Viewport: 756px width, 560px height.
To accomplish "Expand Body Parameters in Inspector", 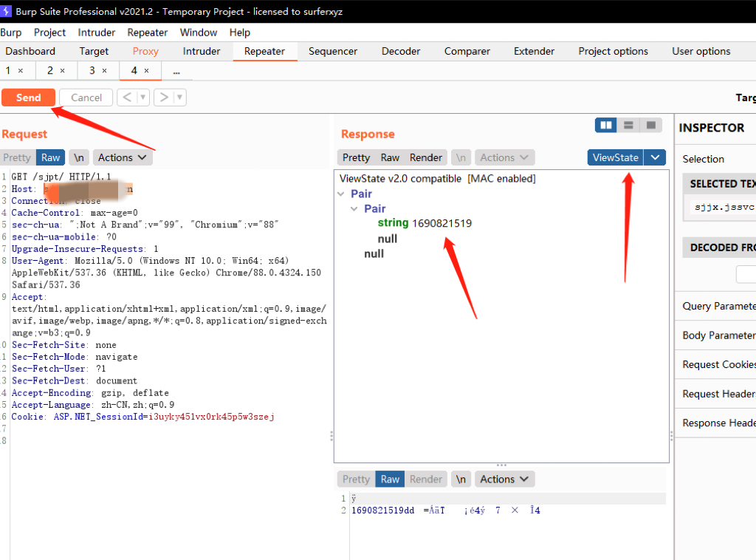I will (x=715, y=335).
